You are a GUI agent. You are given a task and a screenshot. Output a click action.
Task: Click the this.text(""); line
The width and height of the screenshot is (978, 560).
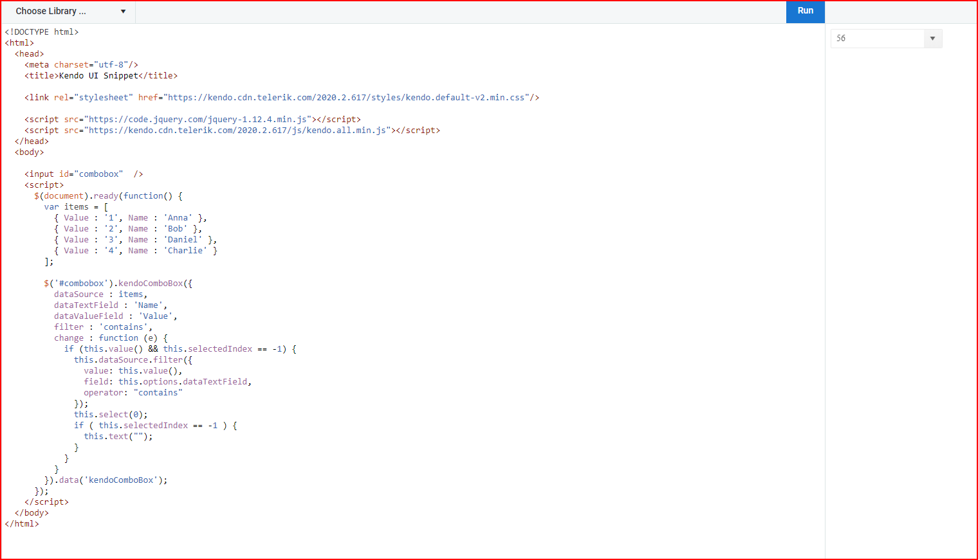(x=118, y=437)
